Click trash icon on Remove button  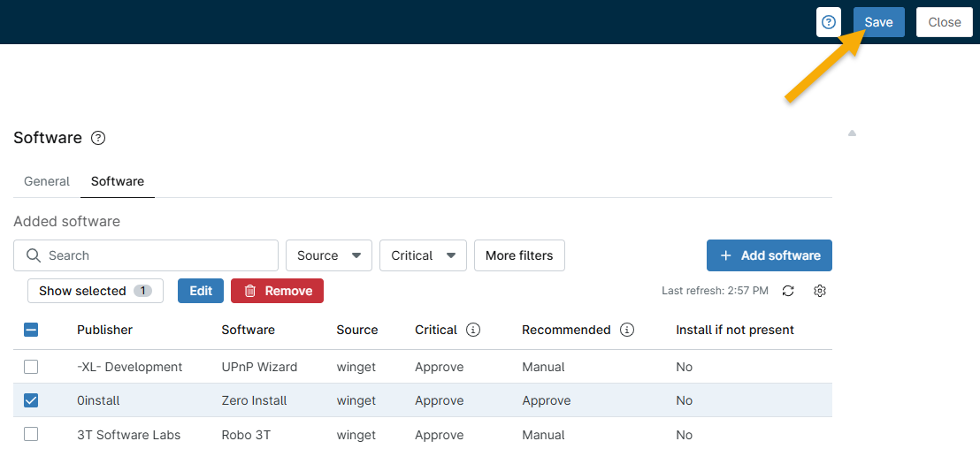click(250, 291)
